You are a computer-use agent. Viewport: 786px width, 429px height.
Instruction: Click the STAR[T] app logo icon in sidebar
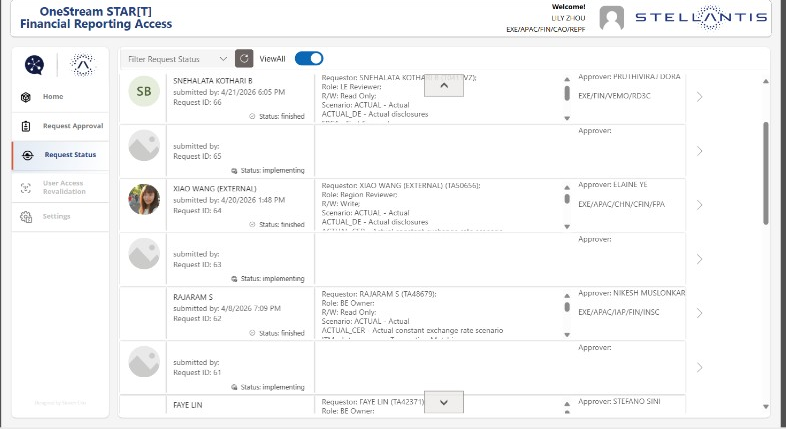click(x=35, y=65)
